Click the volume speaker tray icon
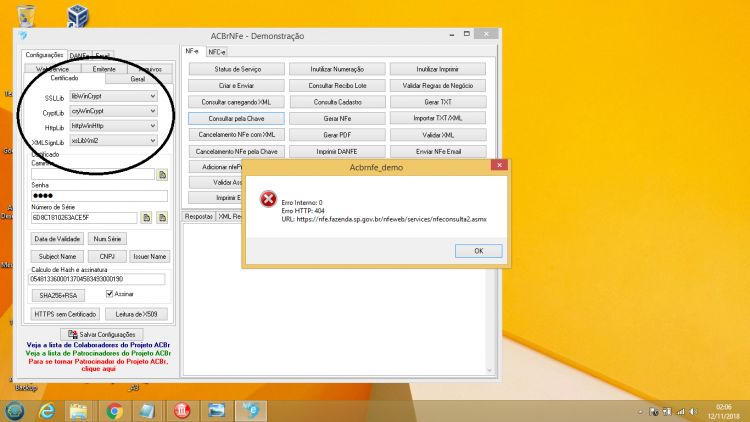 point(694,411)
